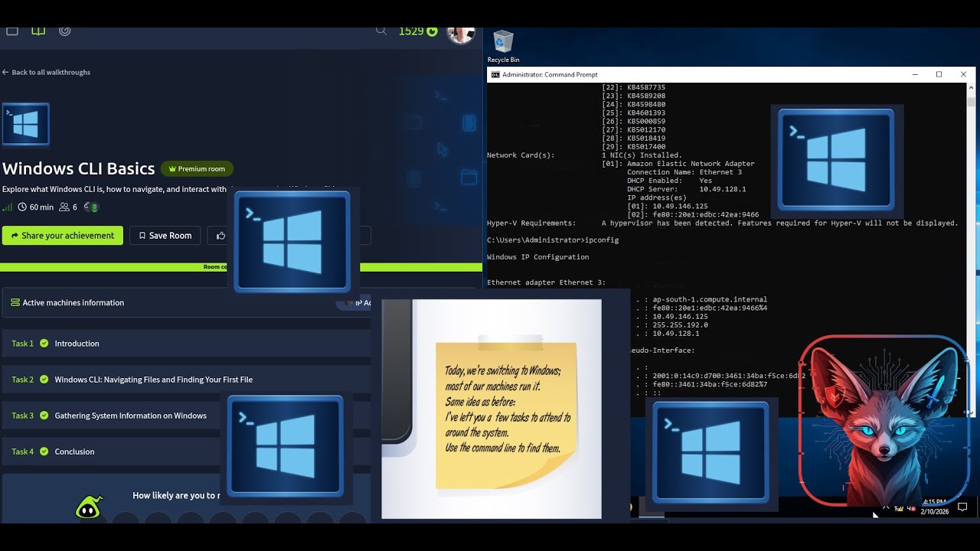
Task: Click Task 2 green completed checkmark
Action: point(44,380)
